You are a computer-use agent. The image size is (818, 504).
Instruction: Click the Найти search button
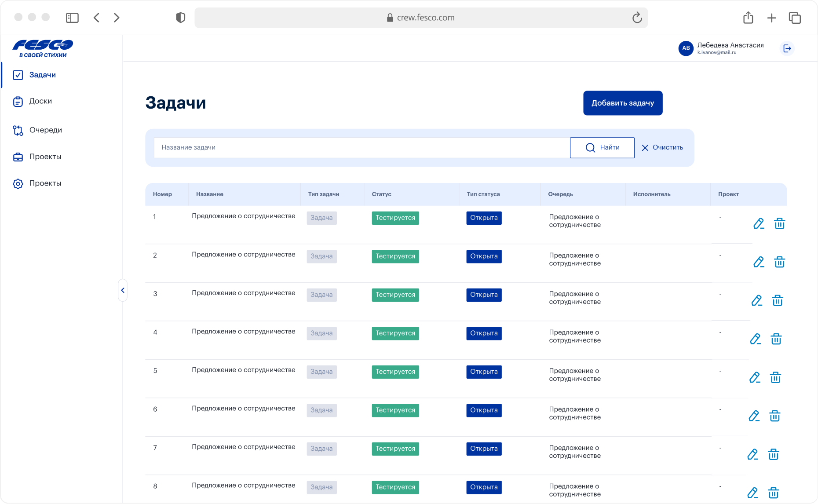tap(602, 148)
